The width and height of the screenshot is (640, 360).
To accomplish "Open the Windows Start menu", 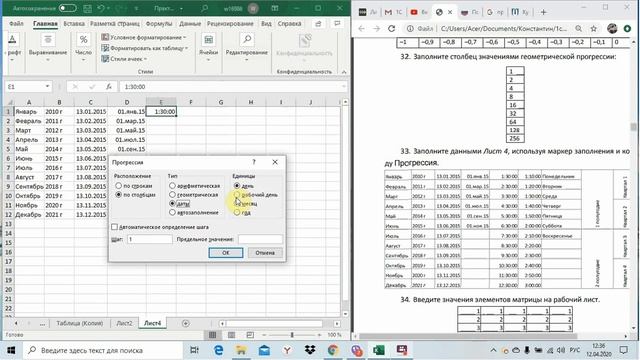I will pyautogui.click(x=11, y=350).
